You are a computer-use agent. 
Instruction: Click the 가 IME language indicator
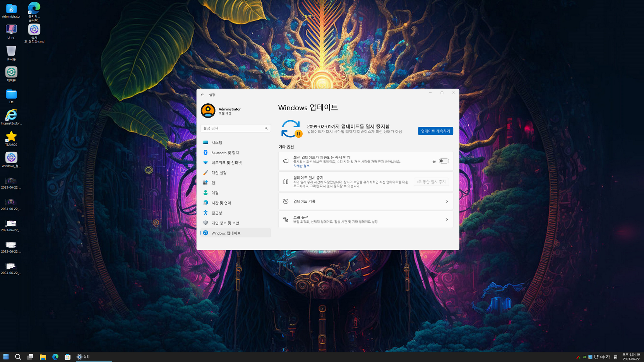click(x=608, y=357)
